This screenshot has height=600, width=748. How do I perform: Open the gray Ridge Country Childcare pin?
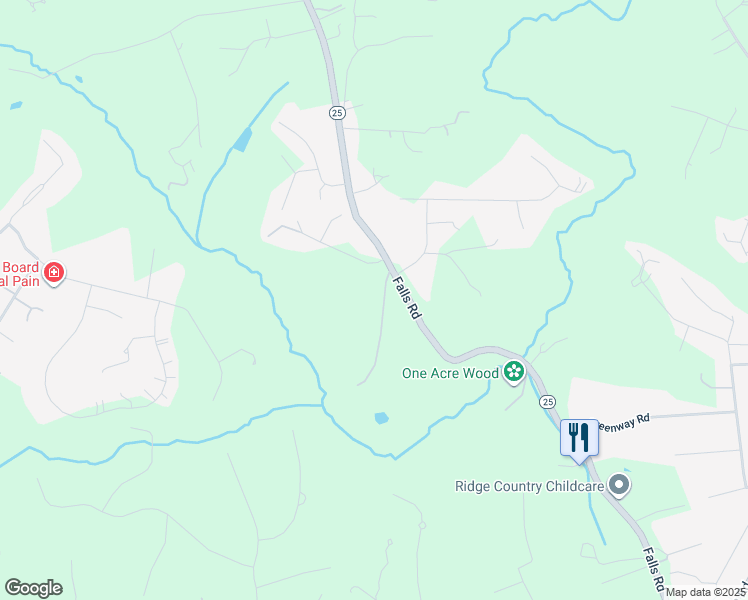[619, 485]
